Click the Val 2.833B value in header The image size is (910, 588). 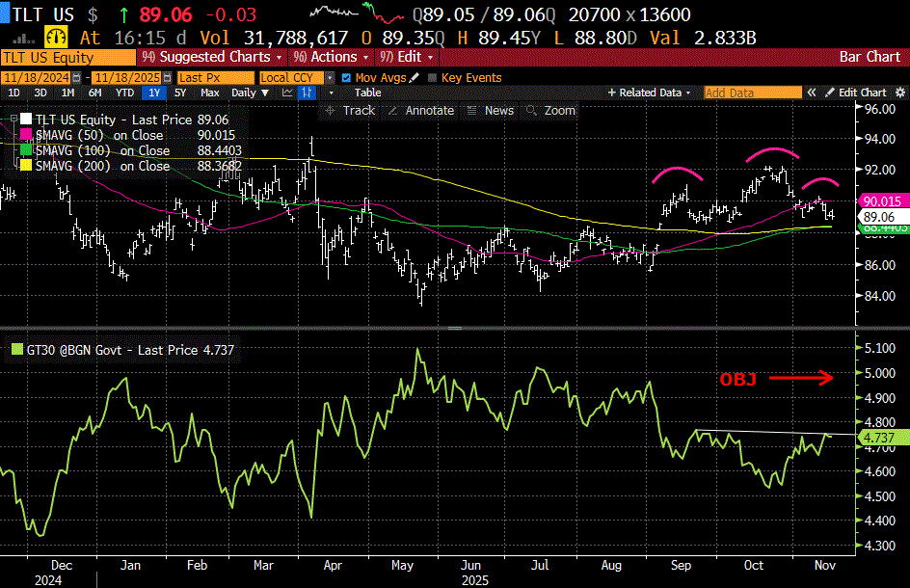703,39
